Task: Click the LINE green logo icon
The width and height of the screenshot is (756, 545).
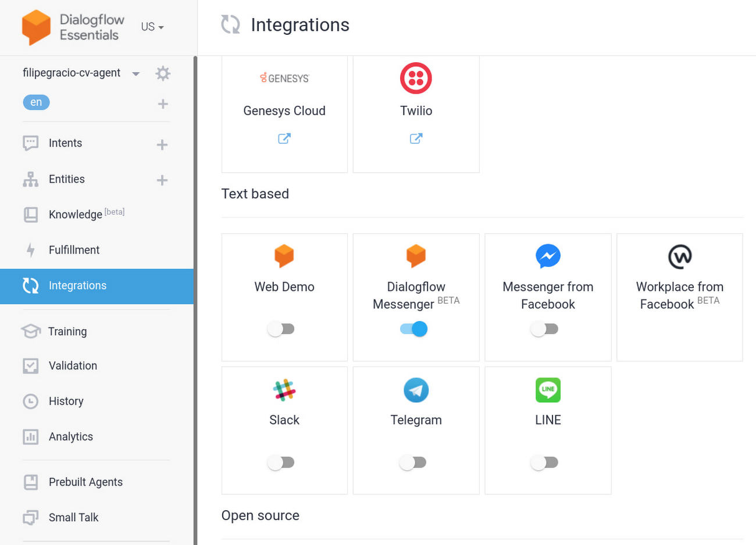Action: tap(548, 390)
